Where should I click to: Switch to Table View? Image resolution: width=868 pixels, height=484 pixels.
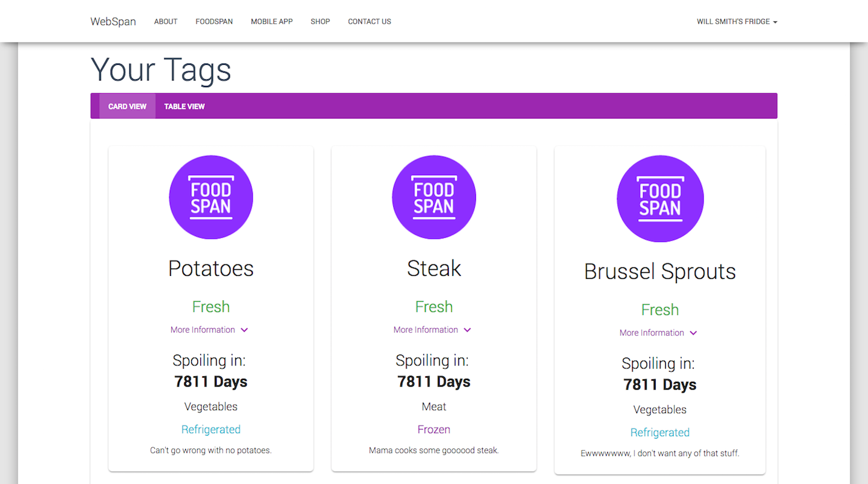(184, 106)
